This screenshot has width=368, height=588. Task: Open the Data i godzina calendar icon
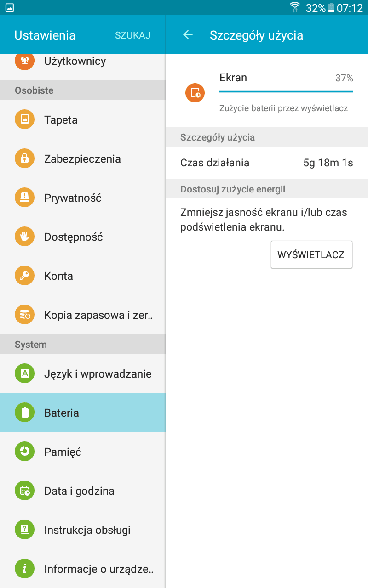[x=25, y=491]
